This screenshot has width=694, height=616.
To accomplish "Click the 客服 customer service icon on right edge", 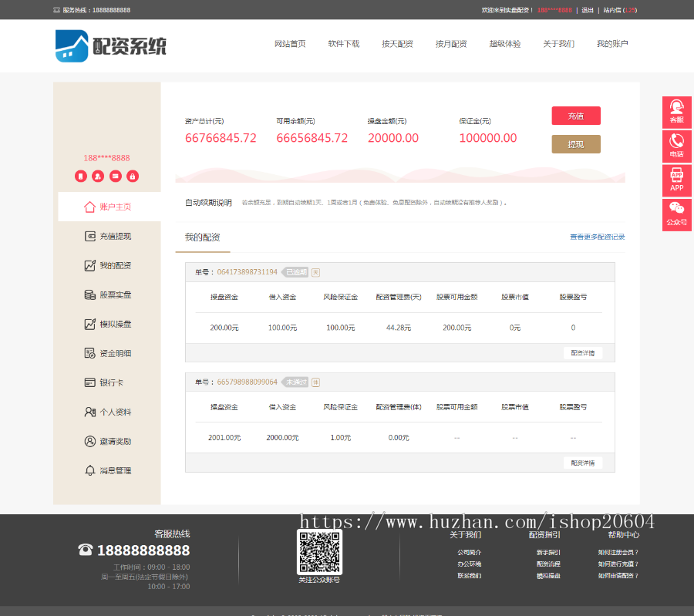I will click(x=676, y=112).
